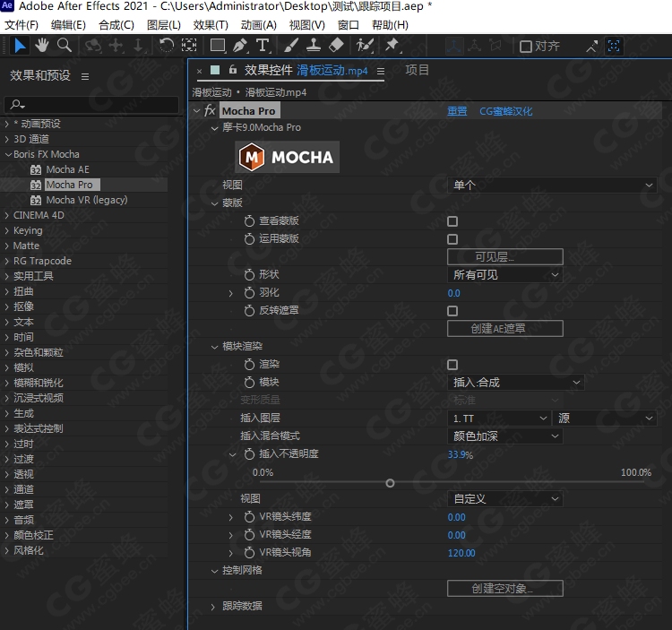Open the 形状 所有可见 dropdown
This screenshot has width=672, height=630.
click(504, 275)
